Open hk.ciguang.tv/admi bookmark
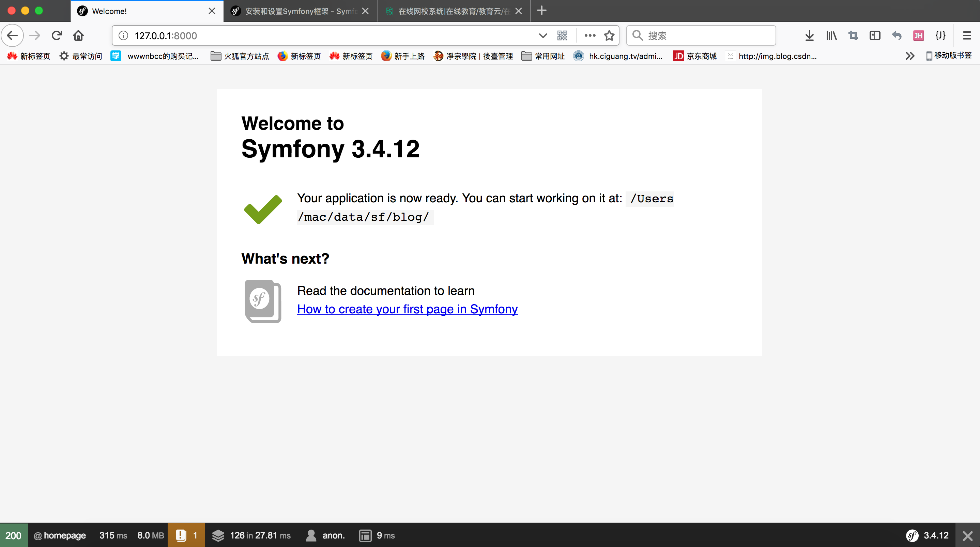This screenshot has width=980, height=547. pyautogui.click(x=618, y=56)
